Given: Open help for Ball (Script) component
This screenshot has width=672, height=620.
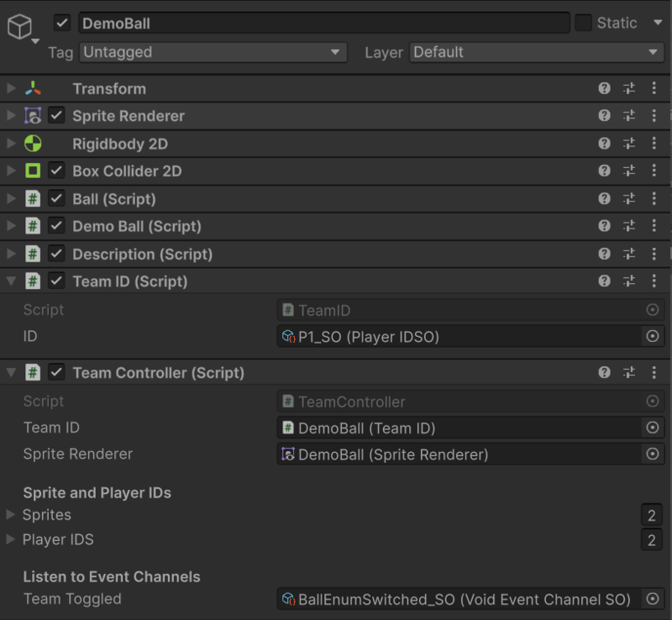Looking at the screenshot, I should (x=604, y=198).
